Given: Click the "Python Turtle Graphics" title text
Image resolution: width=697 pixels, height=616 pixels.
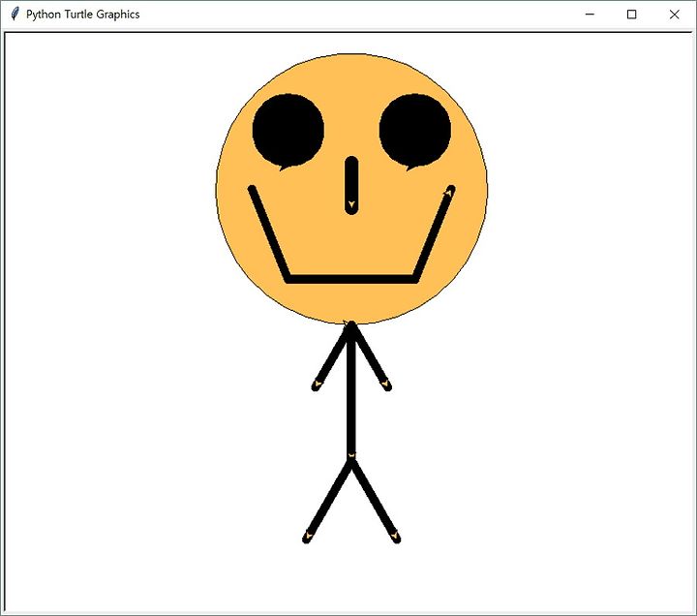Looking at the screenshot, I should 82,15.
